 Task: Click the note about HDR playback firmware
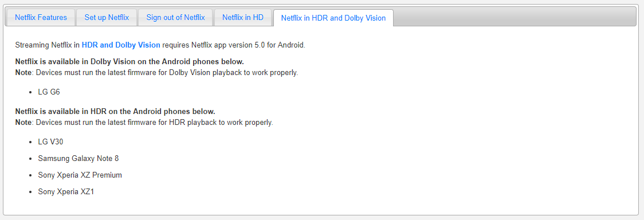144,122
